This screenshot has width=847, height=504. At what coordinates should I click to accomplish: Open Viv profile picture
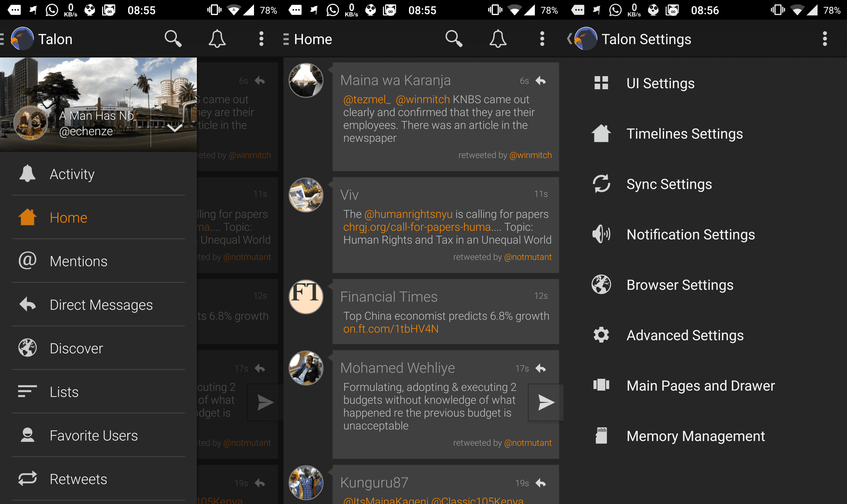[306, 195]
